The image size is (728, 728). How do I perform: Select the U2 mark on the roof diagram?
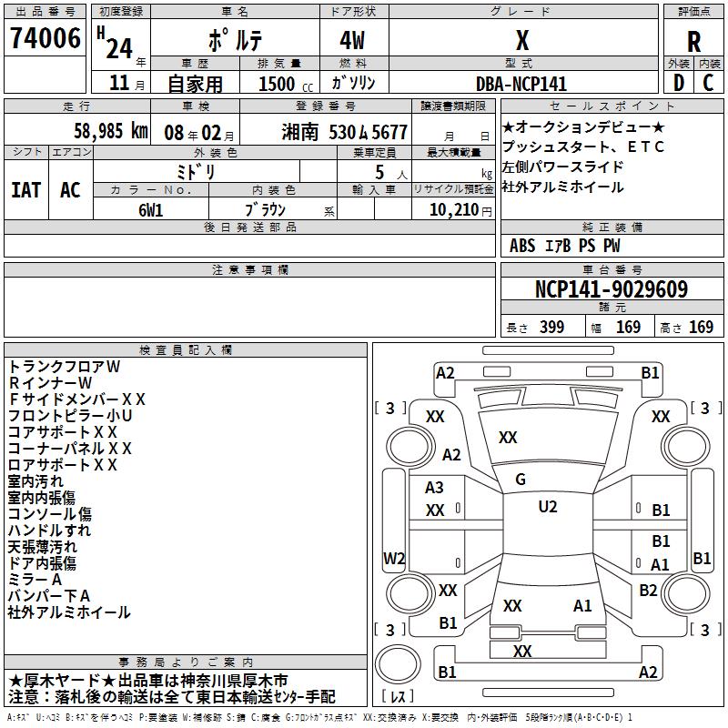tap(548, 507)
